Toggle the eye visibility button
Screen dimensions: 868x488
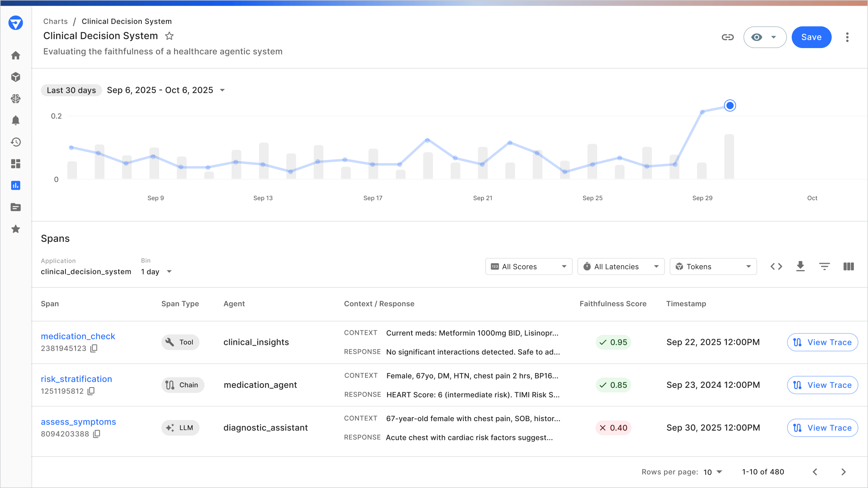pyautogui.click(x=757, y=37)
